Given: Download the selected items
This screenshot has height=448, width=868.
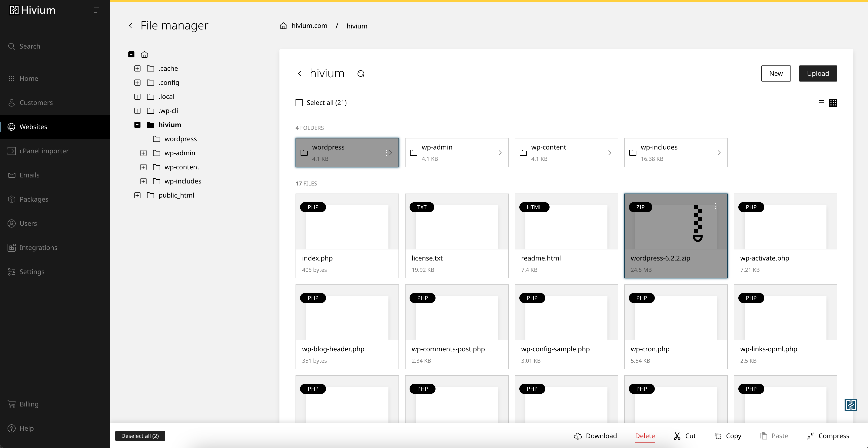Looking at the screenshot, I should (595, 436).
